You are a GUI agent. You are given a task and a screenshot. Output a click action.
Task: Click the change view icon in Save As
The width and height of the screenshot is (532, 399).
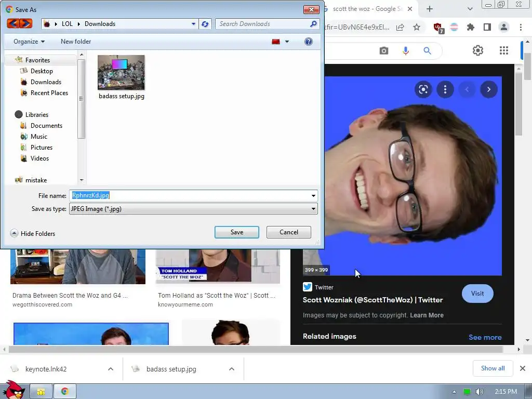tap(276, 42)
